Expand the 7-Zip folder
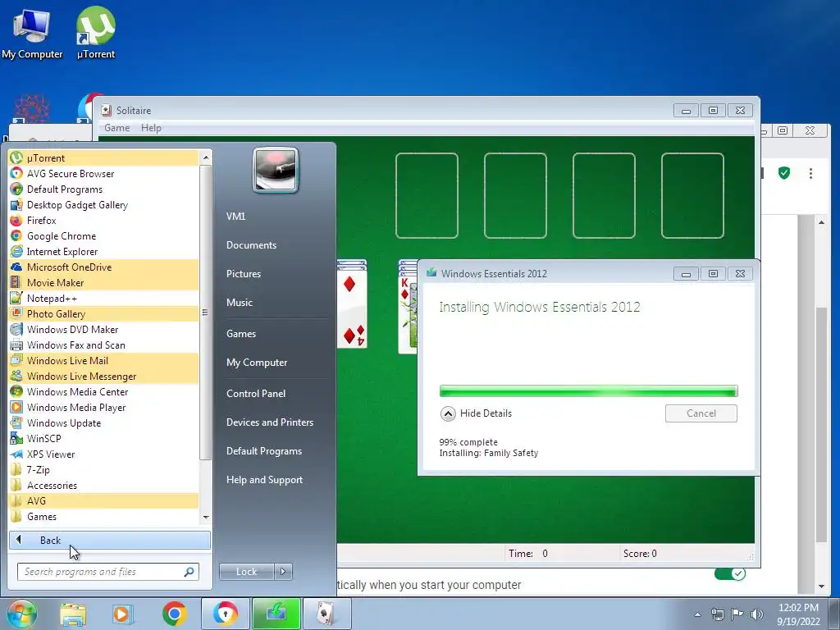 [103, 469]
